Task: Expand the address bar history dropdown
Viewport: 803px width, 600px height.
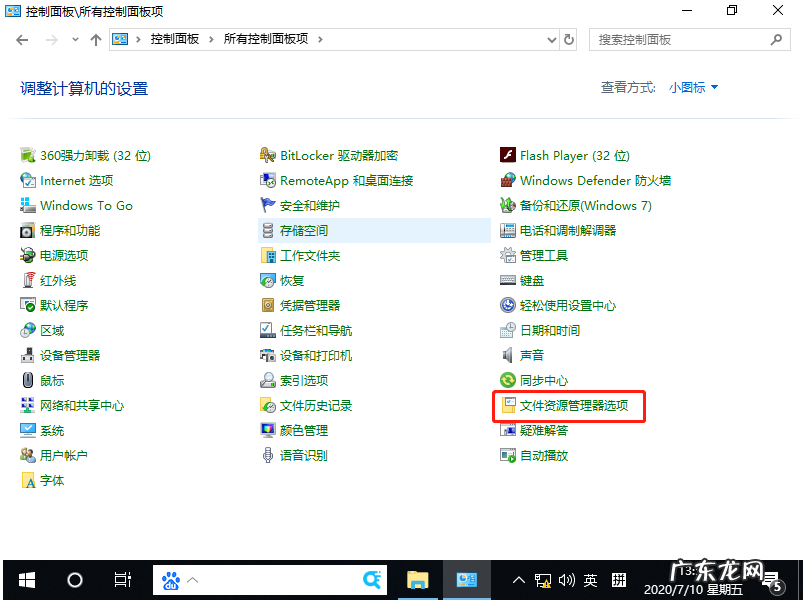Action: (553, 39)
